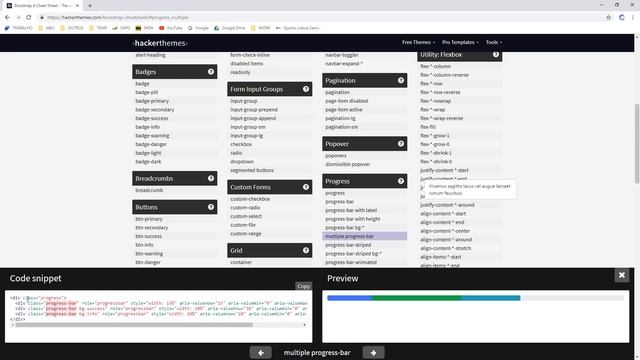This screenshot has height=360, width=640.
Task: Open the Form Input Groups help icon
Action: tap(306, 89)
